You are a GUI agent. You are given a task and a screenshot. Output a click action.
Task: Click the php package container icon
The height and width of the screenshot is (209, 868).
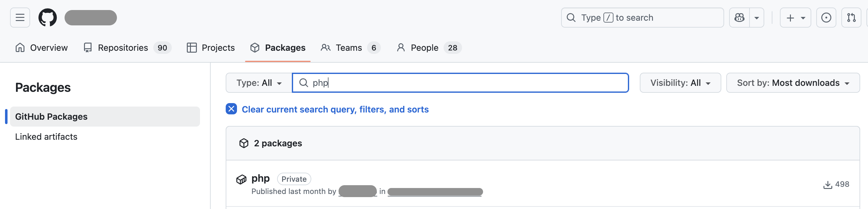[241, 179]
